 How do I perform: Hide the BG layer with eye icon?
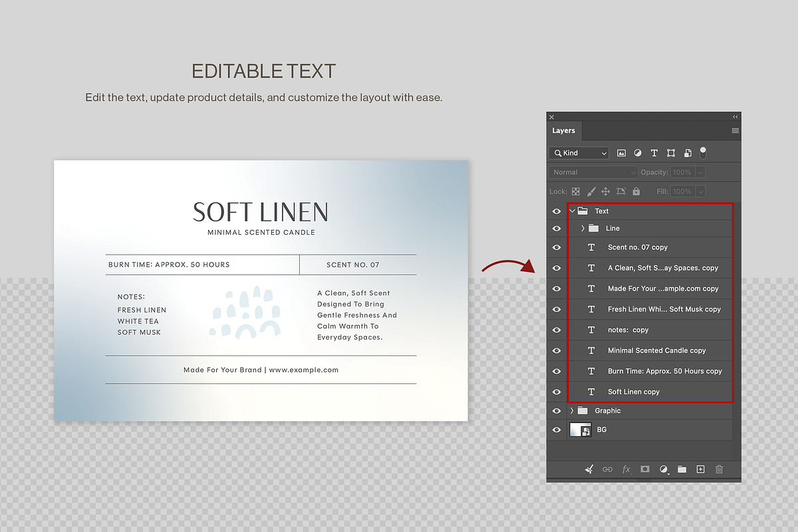pyautogui.click(x=557, y=430)
